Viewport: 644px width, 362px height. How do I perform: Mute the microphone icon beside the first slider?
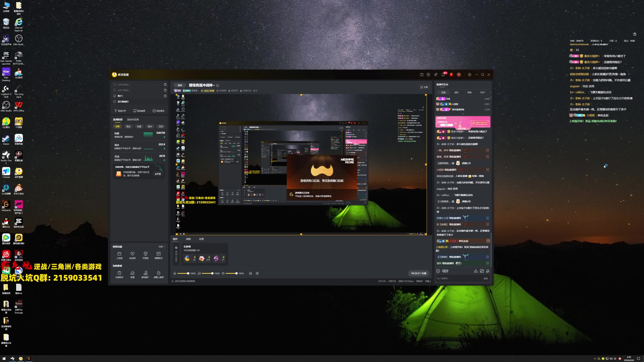pyautogui.click(x=175, y=273)
